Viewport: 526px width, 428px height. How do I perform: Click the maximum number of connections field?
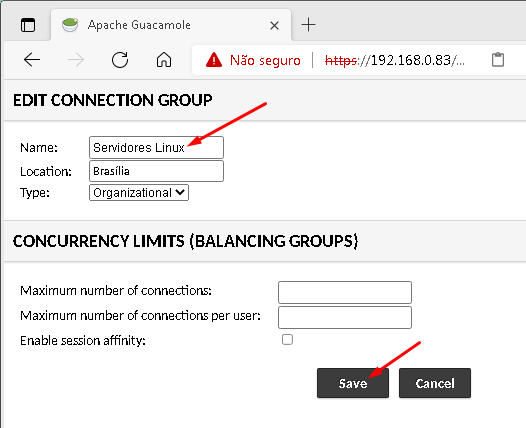pyautogui.click(x=345, y=292)
